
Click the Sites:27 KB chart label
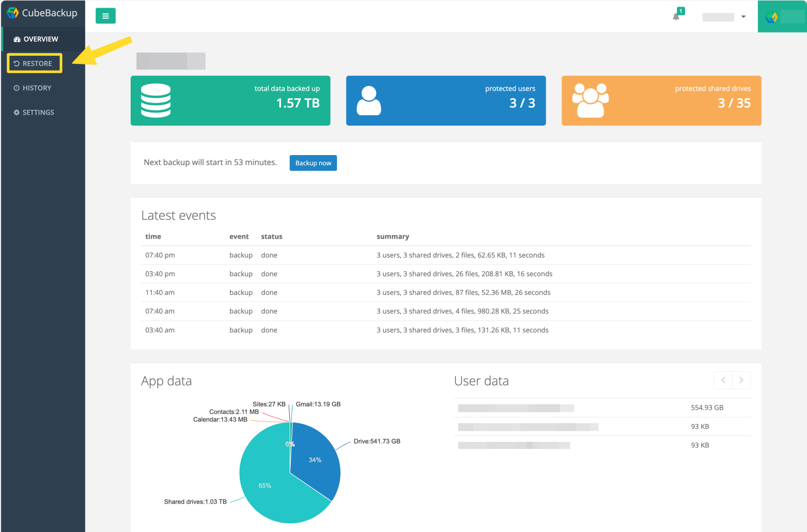[269, 404]
